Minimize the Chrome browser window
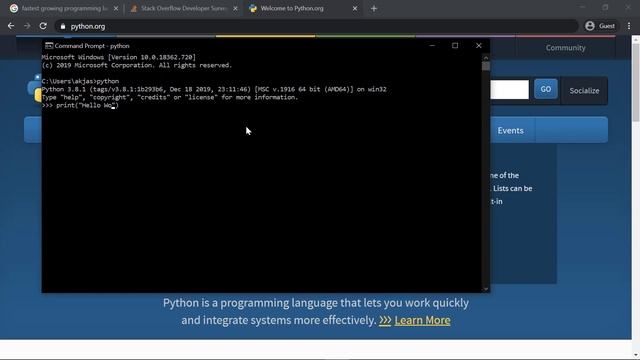This screenshot has width=640, height=360. [x=582, y=7]
